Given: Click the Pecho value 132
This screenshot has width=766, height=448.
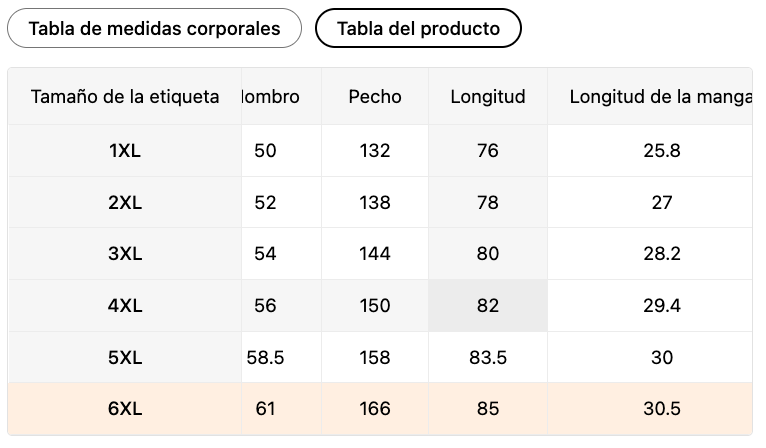Looking at the screenshot, I should tap(375, 150).
